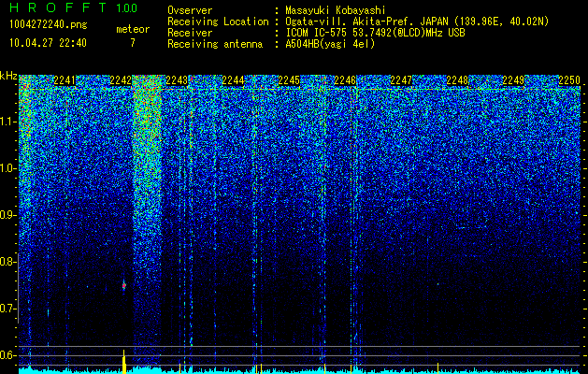Click the tall yellow intensity spike at 2242
Screen dimensions: 588x374
(123, 362)
